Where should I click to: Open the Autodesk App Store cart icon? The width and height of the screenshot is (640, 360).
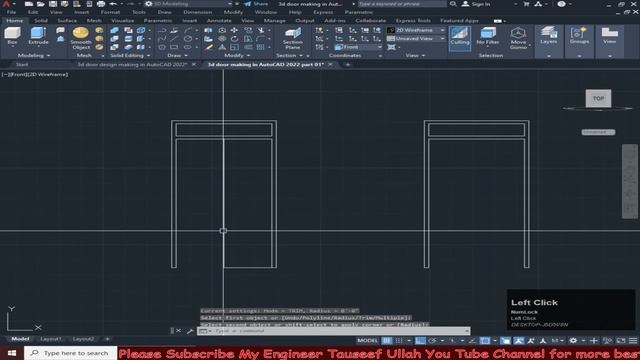pyautogui.click(x=526, y=4)
